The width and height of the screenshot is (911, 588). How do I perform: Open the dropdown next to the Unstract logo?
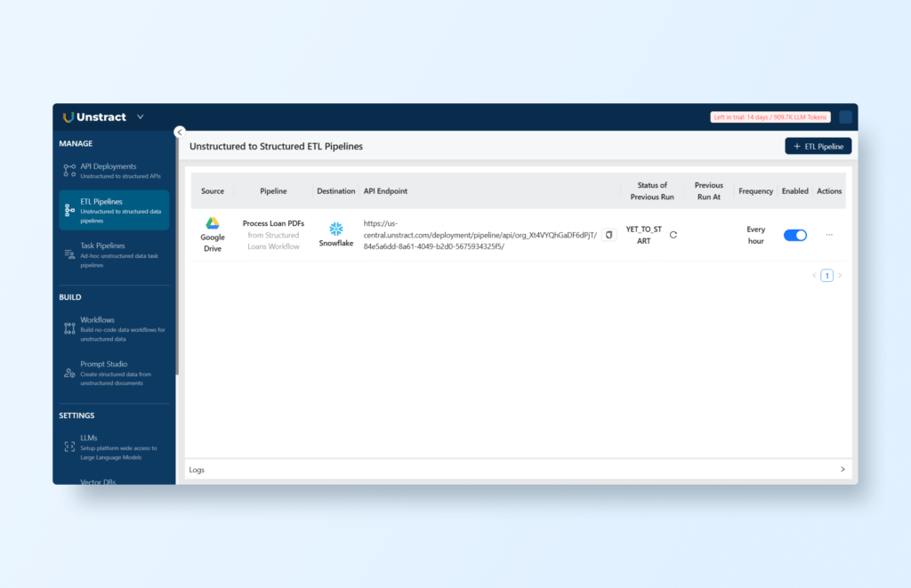point(141,117)
